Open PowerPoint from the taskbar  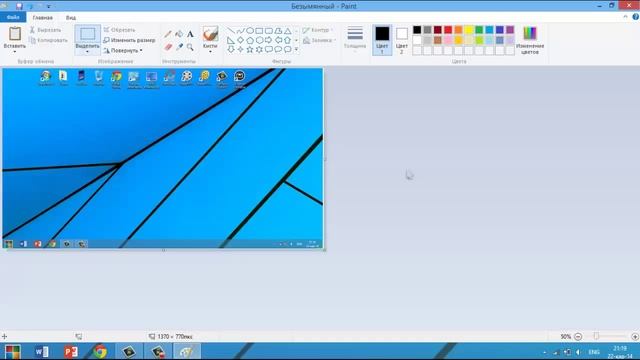pyautogui.click(x=71, y=351)
